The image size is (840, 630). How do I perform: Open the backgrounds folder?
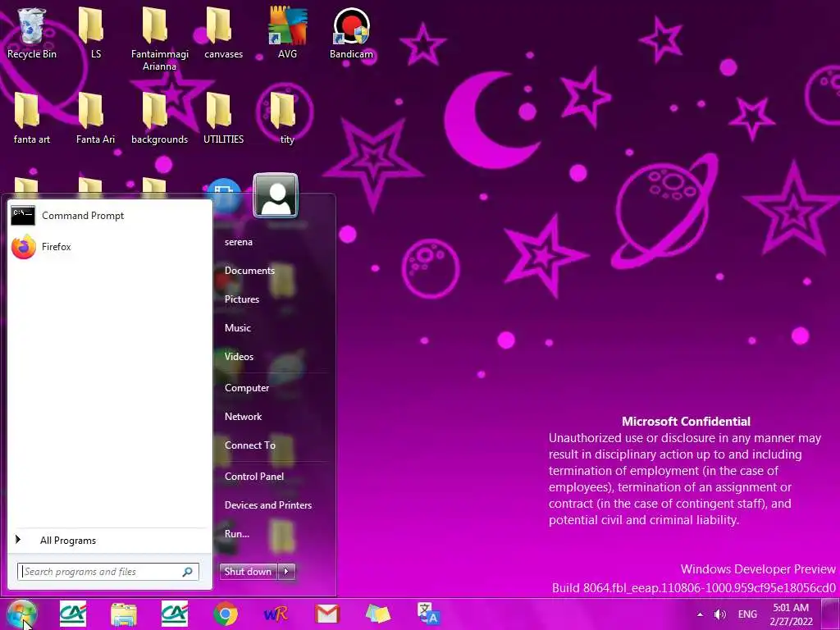160,118
